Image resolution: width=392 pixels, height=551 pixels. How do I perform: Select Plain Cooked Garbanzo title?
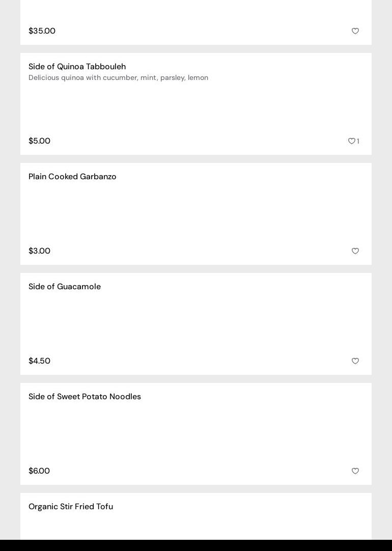point(72,177)
